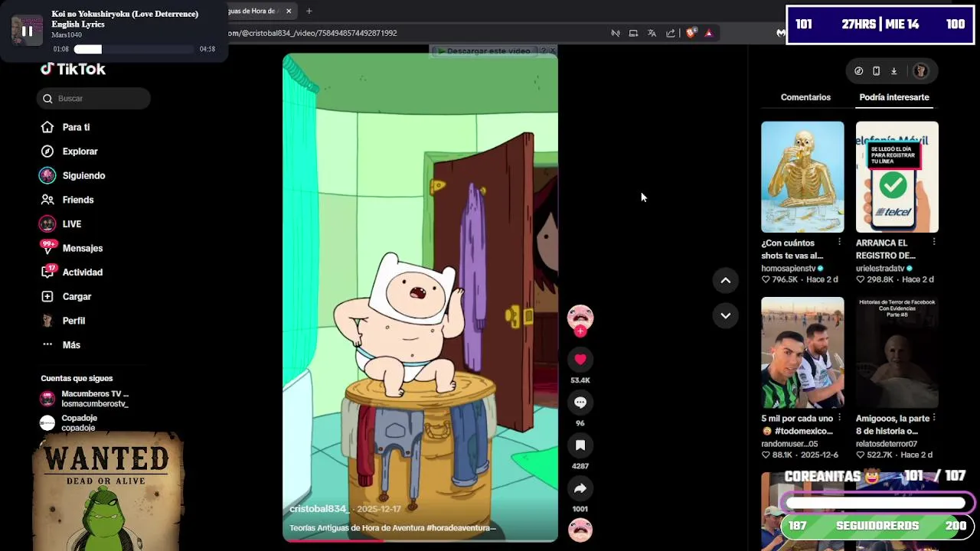This screenshot has height=551, width=980.
Task: Open the TikTok coins icon in header pill
Action: [858, 71]
